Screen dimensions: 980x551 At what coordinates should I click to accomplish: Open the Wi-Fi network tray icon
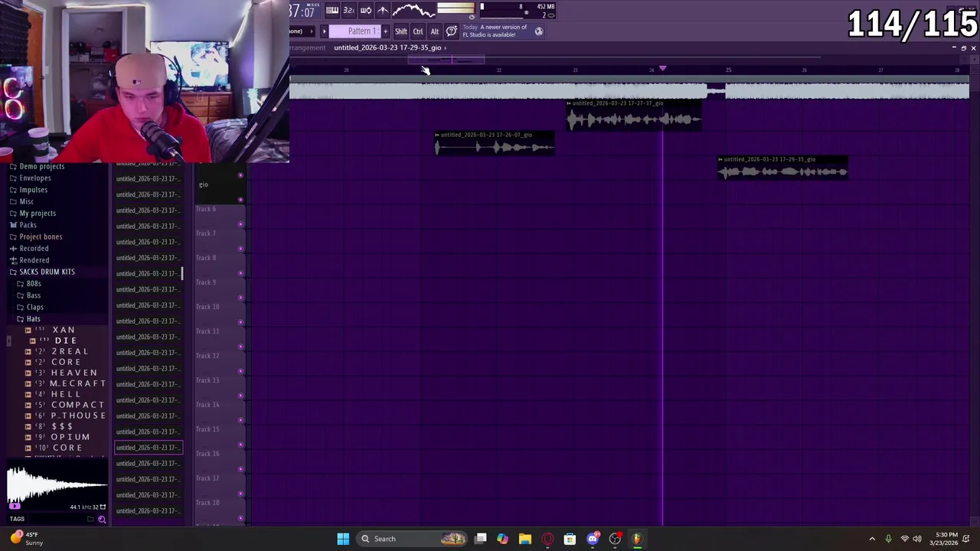coord(904,539)
